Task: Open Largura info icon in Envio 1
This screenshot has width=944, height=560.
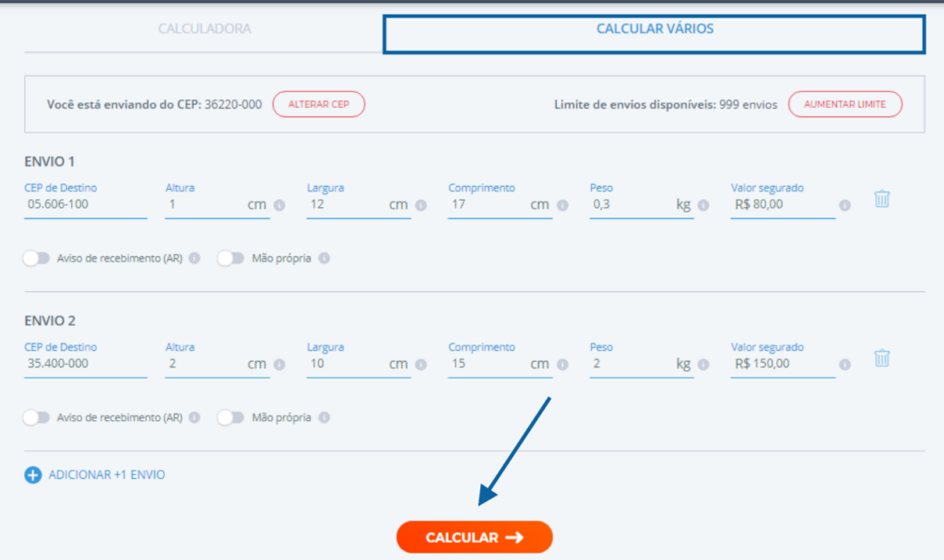Action: [x=420, y=205]
